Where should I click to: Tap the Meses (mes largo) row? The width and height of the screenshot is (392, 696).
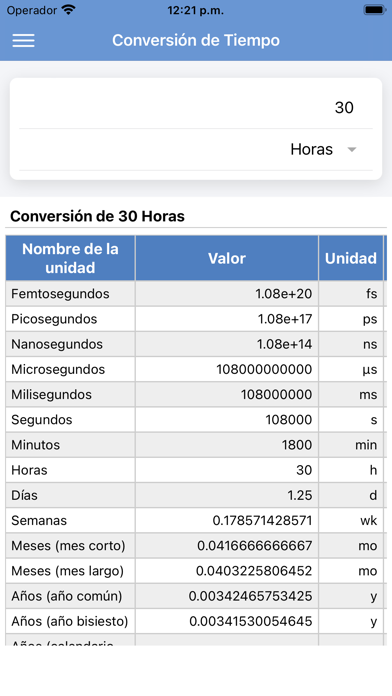click(67, 571)
